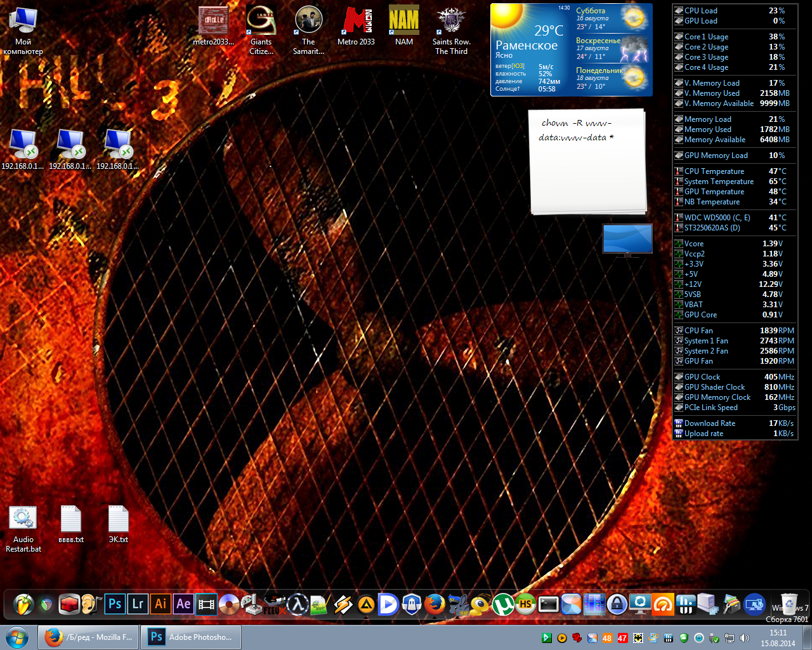Viewport: 812px width, 650px height.
Task: Open Photoshop from the dock
Action: 115,604
